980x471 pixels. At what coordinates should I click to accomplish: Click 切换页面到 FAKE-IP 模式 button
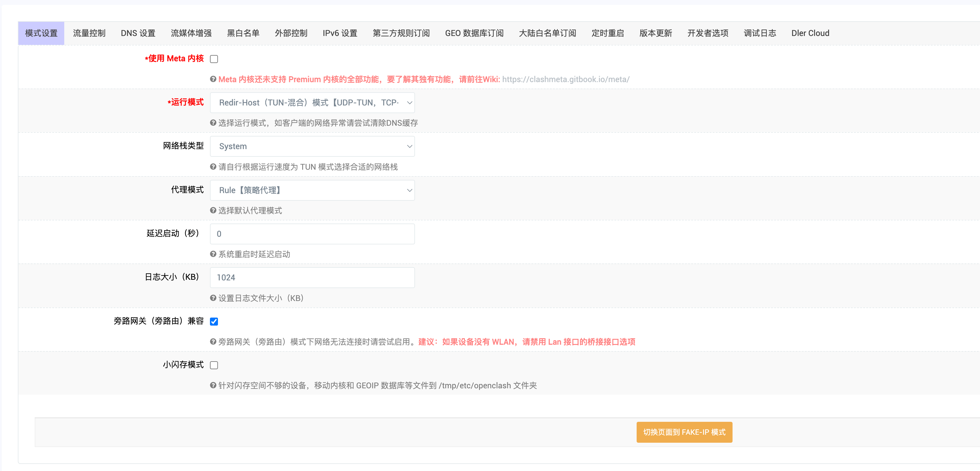point(684,432)
